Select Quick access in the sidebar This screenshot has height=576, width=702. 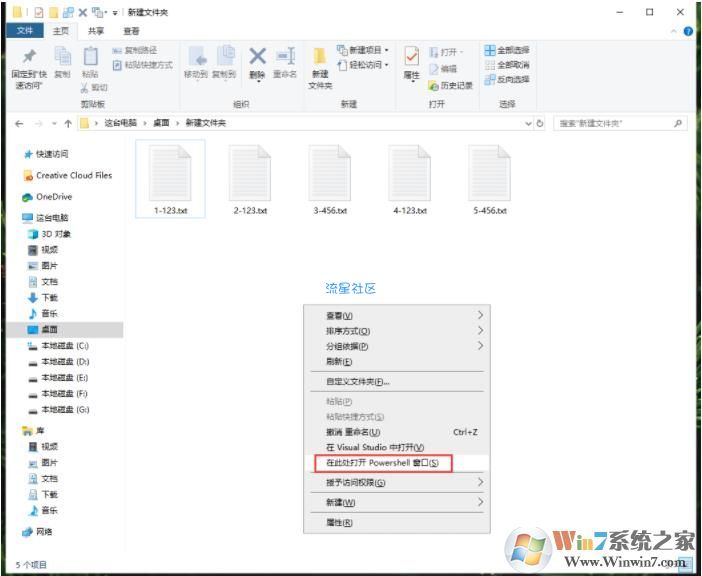pyautogui.click(x=47, y=154)
